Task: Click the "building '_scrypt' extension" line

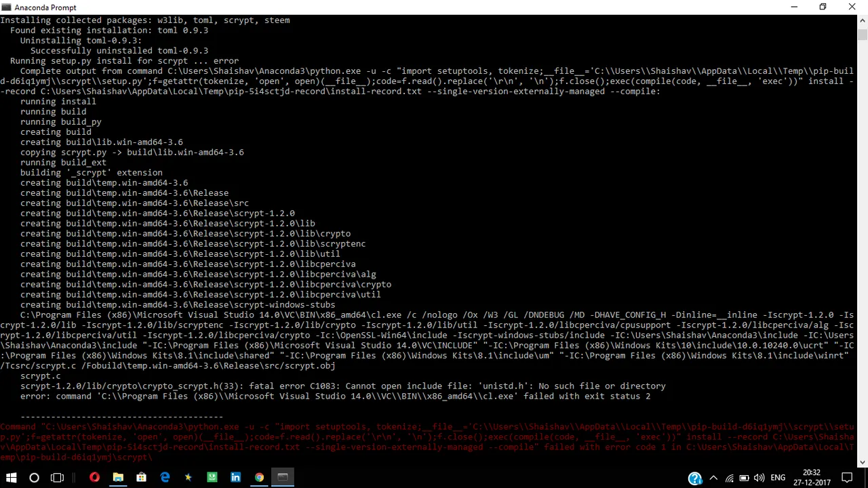Action: [x=92, y=173]
